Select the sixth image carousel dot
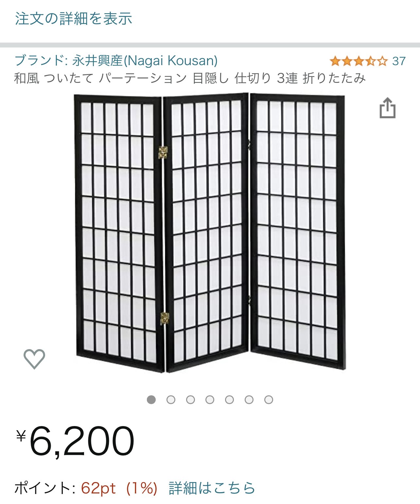 249,400
